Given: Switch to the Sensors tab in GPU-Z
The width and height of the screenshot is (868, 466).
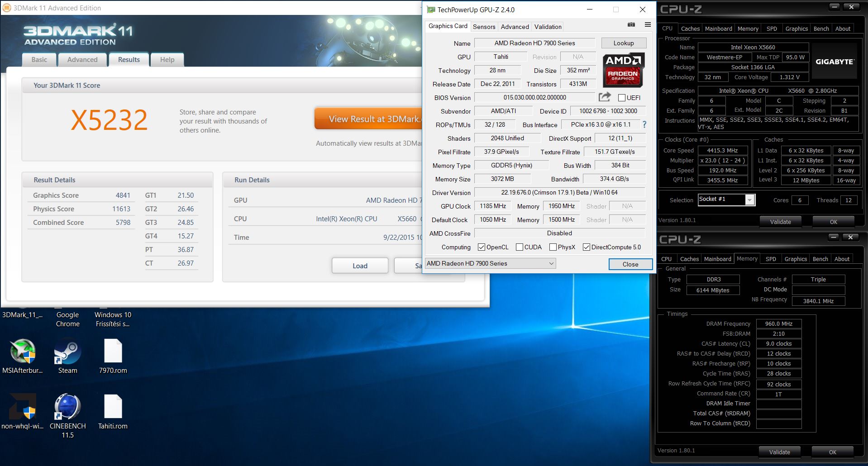Looking at the screenshot, I should point(484,27).
